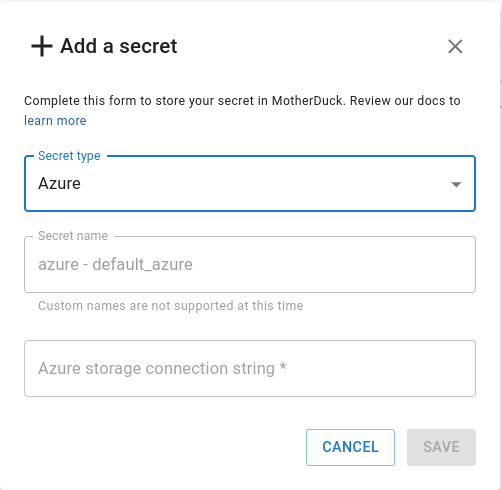
Task: Click the connection string required asterisk
Action: 283,366
